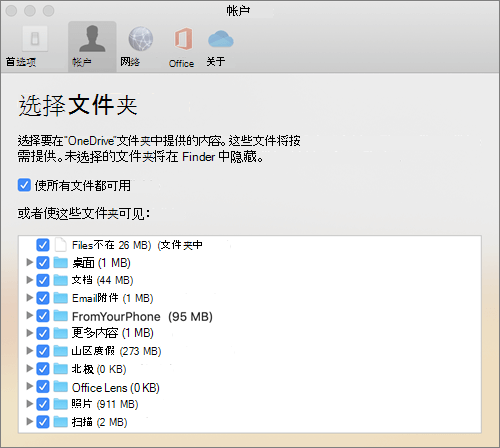Toggle the Email附件 checkbox
The width and height of the screenshot is (500, 448).
[x=43, y=298]
